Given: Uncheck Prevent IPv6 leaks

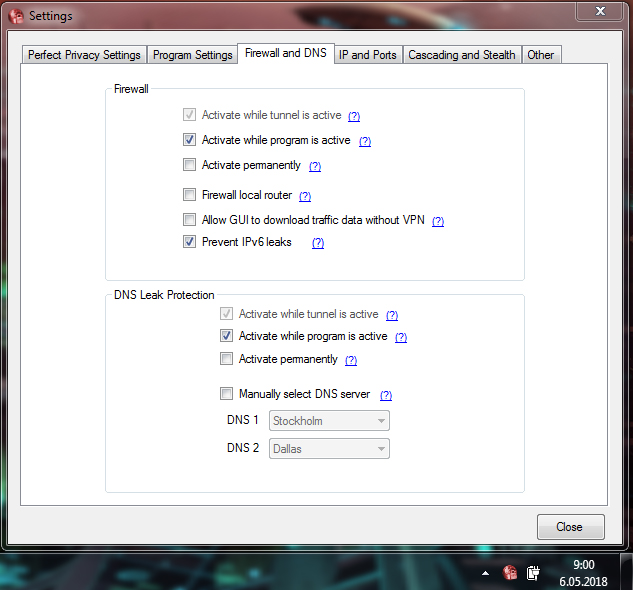Looking at the screenshot, I should click(189, 242).
